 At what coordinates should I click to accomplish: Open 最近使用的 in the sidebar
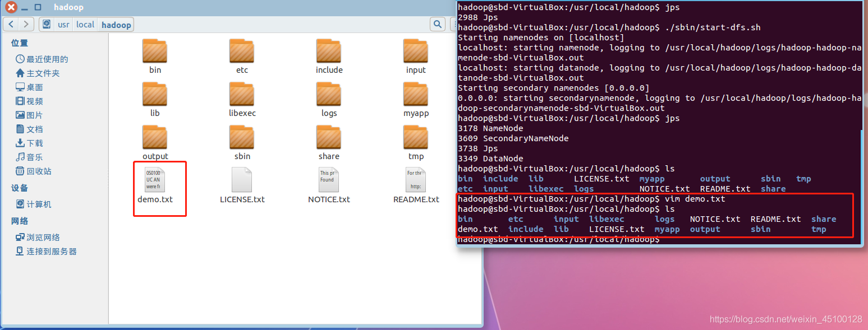(42, 59)
